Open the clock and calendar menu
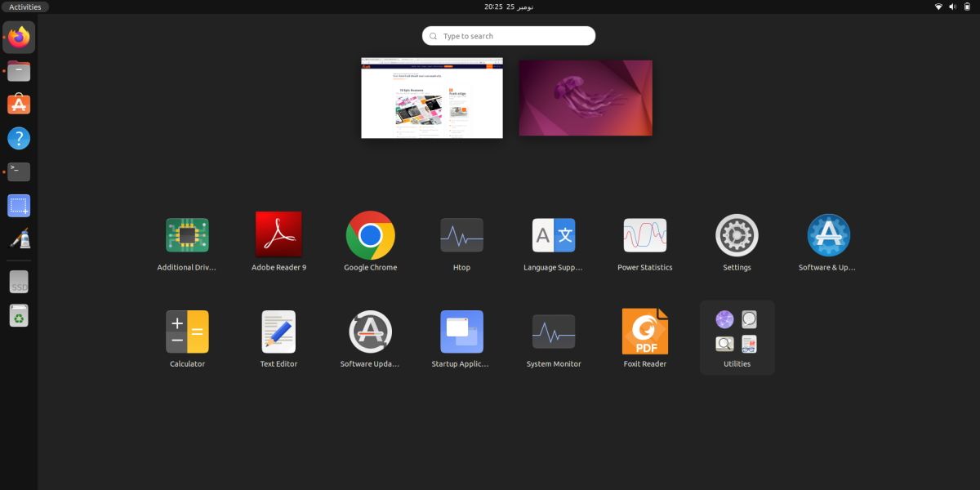Viewport: 980px width, 490px height. tap(509, 7)
